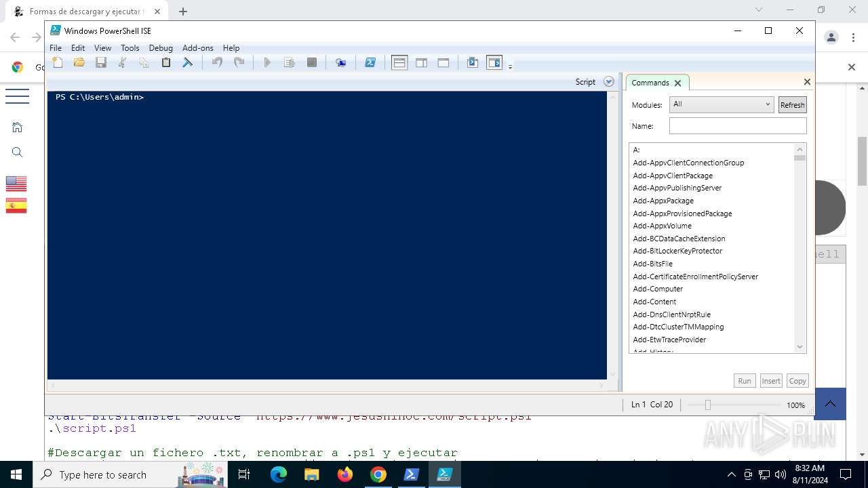Click the Run Selection icon
The width and height of the screenshot is (868, 488).
290,62
